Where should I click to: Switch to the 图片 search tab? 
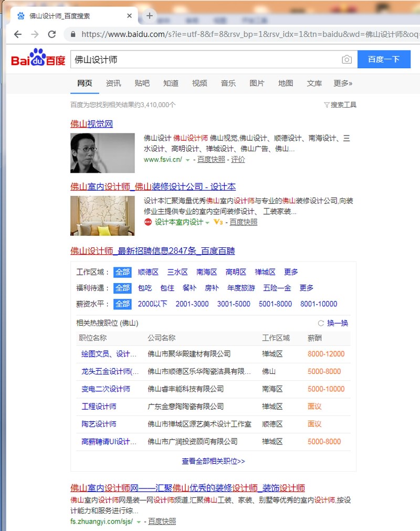click(257, 84)
